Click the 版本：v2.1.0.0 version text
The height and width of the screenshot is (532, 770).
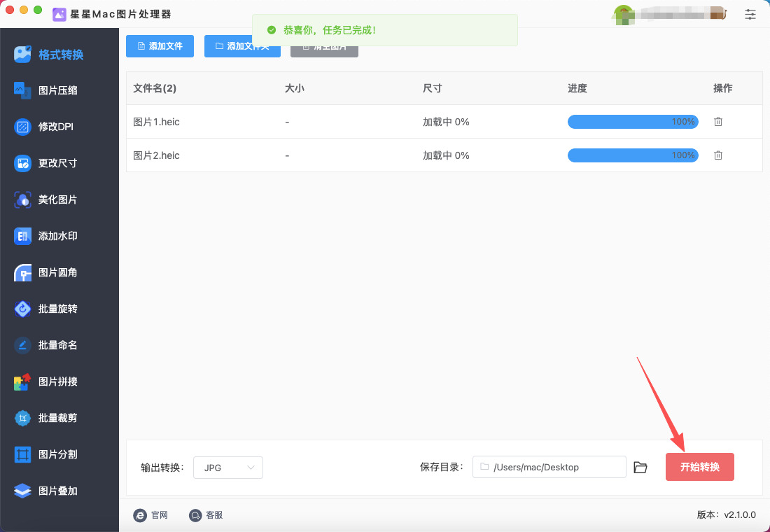727,514
